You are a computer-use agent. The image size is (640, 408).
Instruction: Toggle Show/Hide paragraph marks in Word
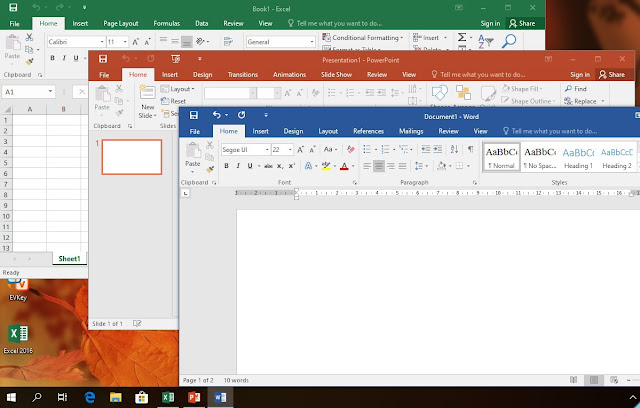point(471,149)
